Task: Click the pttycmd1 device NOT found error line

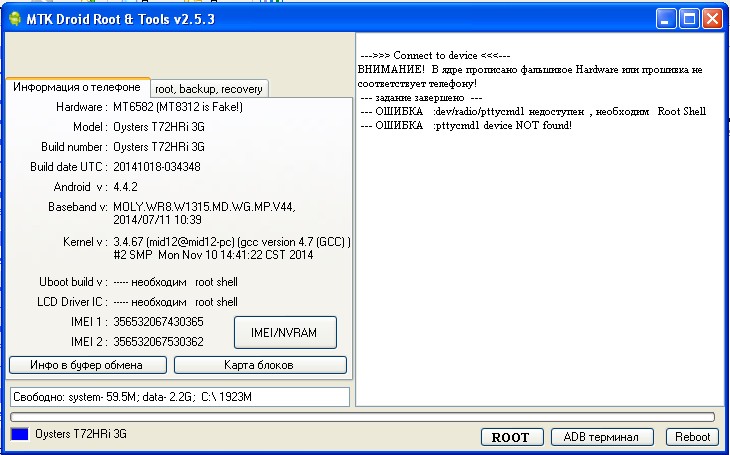Action: pyautogui.click(x=466, y=125)
